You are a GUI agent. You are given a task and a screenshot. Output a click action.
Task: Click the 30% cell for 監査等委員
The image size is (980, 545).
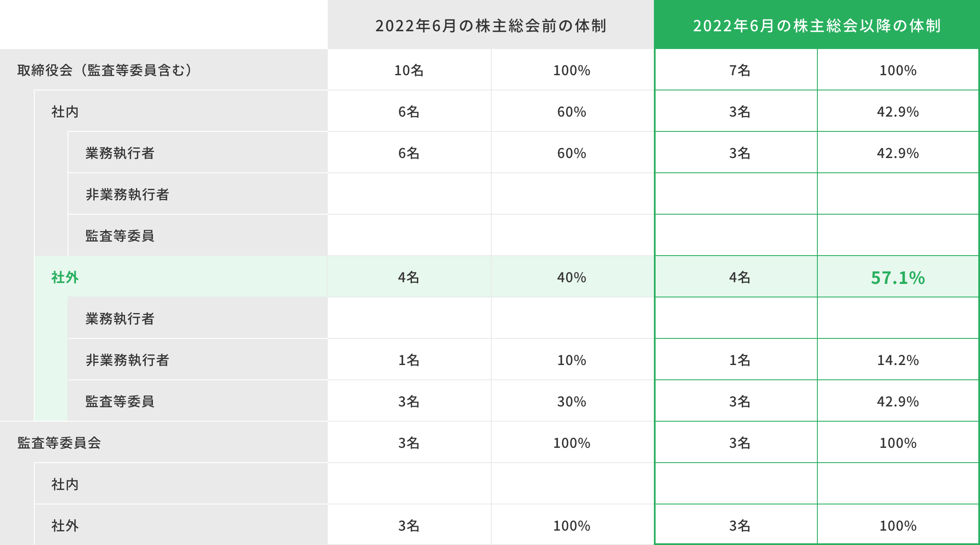[572, 401]
